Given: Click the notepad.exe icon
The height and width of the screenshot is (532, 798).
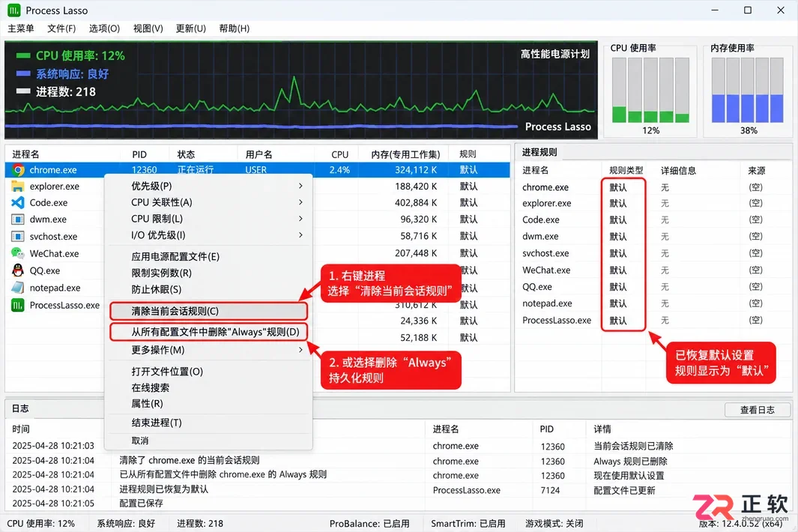Looking at the screenshot, I should coord(18,288).
